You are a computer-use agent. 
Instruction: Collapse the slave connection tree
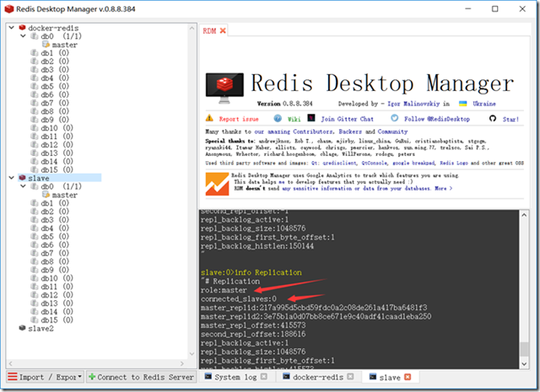click(x=11, y=178)
